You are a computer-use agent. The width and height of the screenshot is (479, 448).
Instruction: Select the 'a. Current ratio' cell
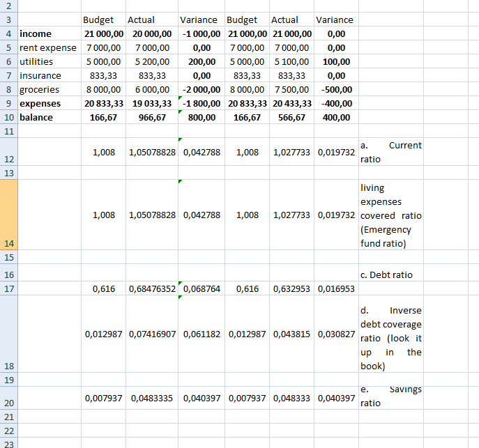tap(391, 152)
